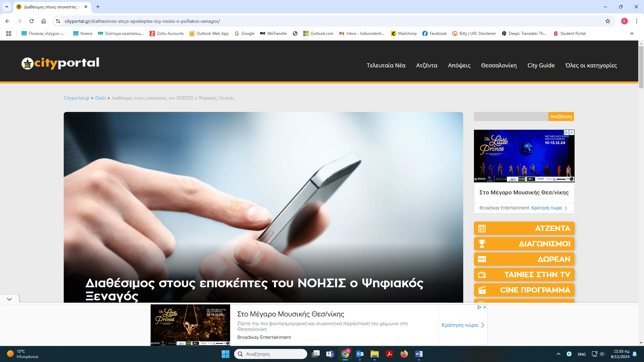Open the Τελευταία Νέα menu item
This screenshot has height=362, width=644.
tap(386, 65)
